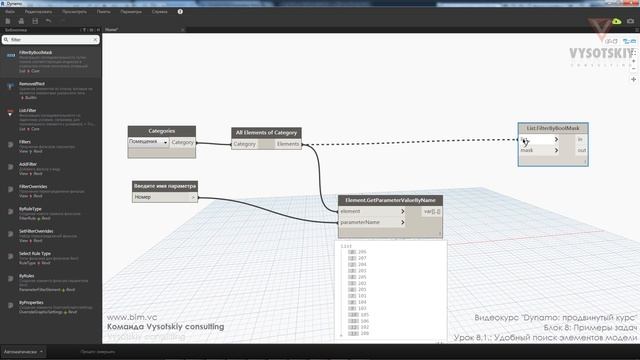Open the Справка menu

pos(160,12)
